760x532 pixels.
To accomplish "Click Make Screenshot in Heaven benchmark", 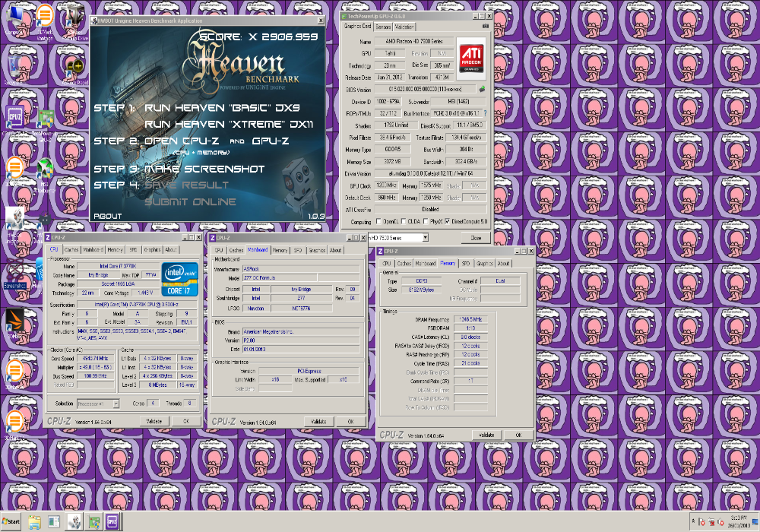I will pos(204,169).
